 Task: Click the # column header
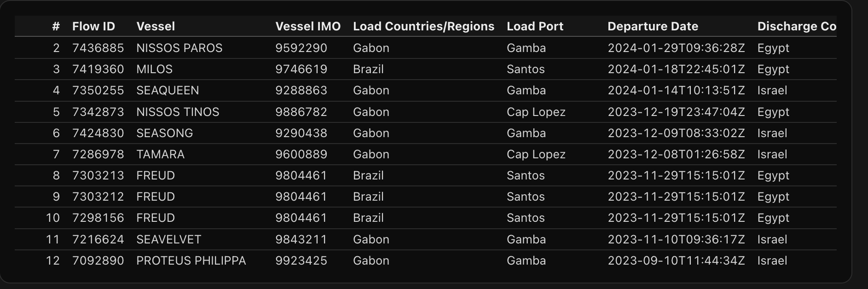click(56, 26)
